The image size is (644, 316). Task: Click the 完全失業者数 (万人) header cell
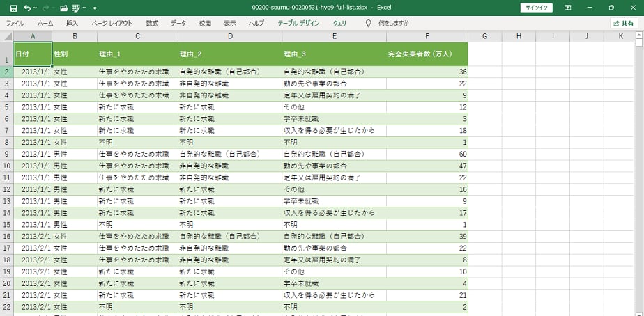point(427,54)
